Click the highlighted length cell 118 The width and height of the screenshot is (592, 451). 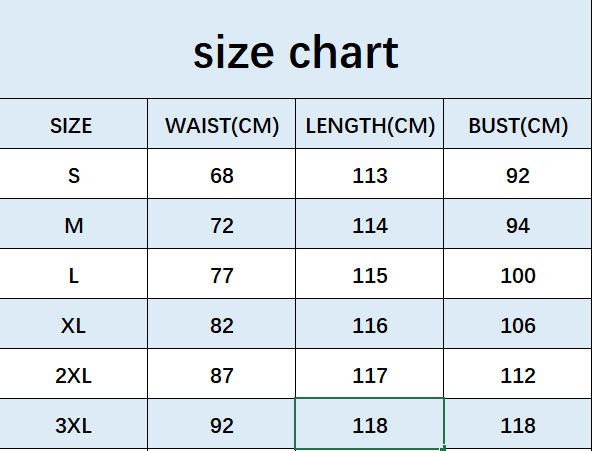370,423
